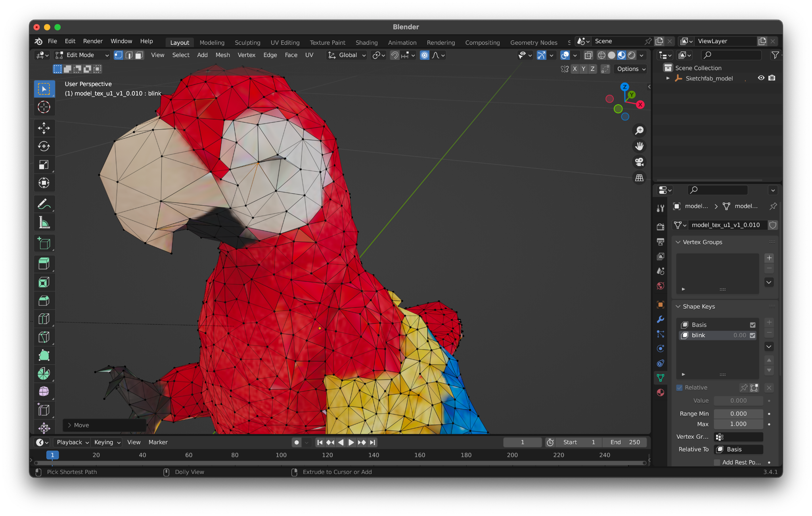Hide Sketchfab_model in viewport
This screenshot has height=516, width=812.
pyautogui.click(x=761, y=78)
